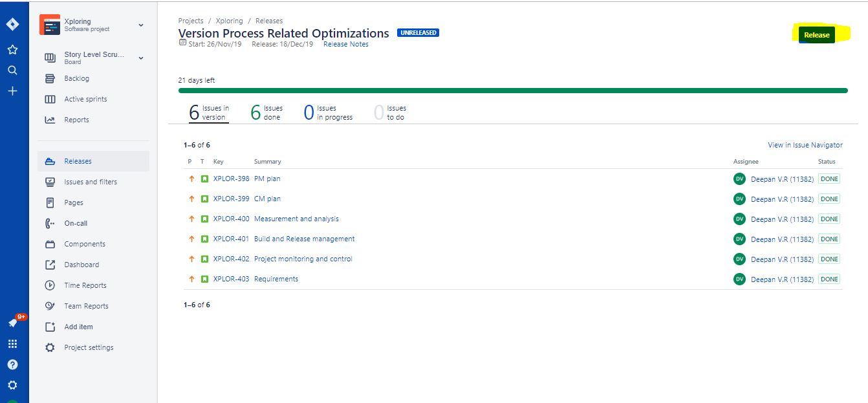Click the Jira logo icon
The width and height of the screenshot is (868, 403).
[12, 25]
